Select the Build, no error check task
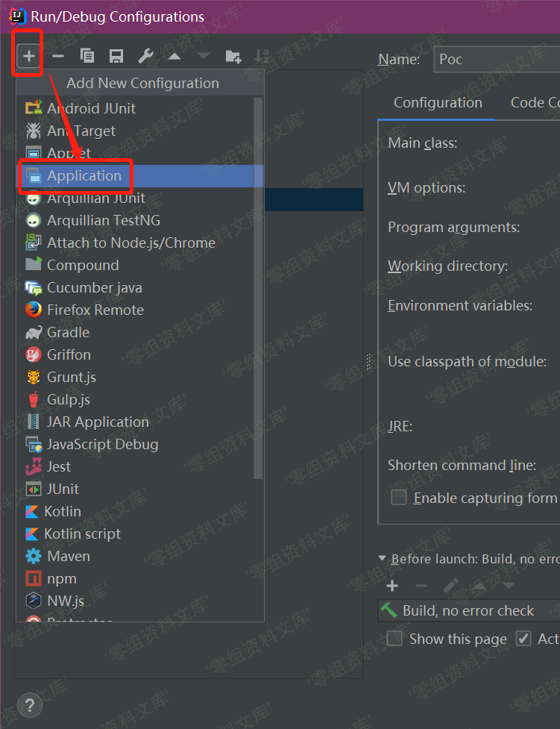 468,610
